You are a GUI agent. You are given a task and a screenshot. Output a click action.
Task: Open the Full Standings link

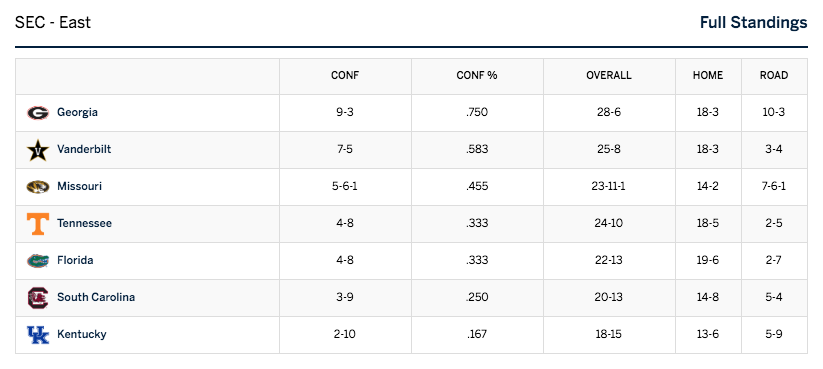pyautogui.click(x=754, y=23)
